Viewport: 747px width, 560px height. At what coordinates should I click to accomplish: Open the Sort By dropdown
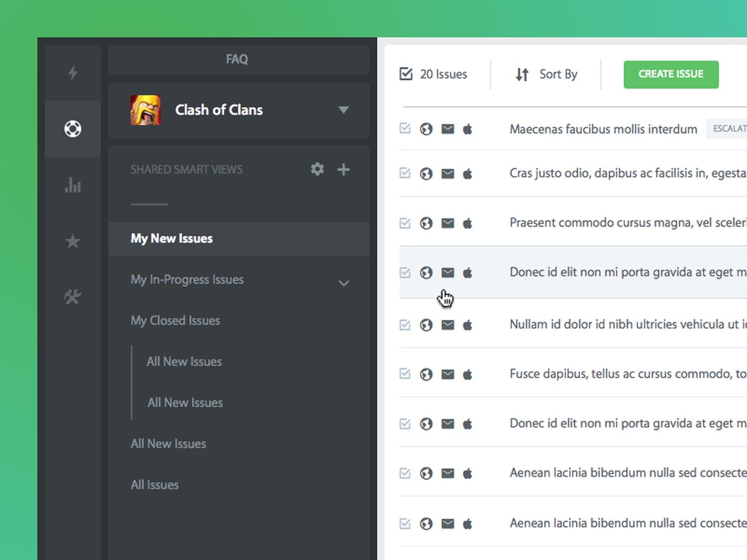pyautogui.click(x=547, y=75)
